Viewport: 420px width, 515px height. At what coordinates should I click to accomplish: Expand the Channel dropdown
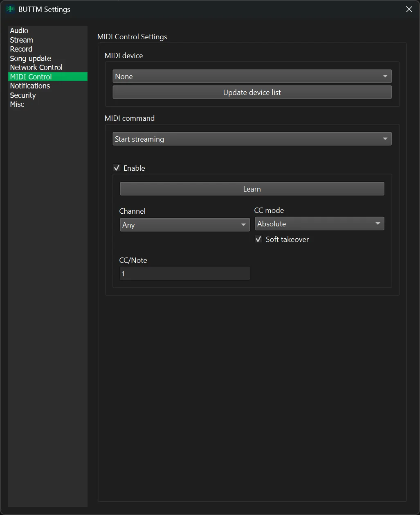click(185, 225)
